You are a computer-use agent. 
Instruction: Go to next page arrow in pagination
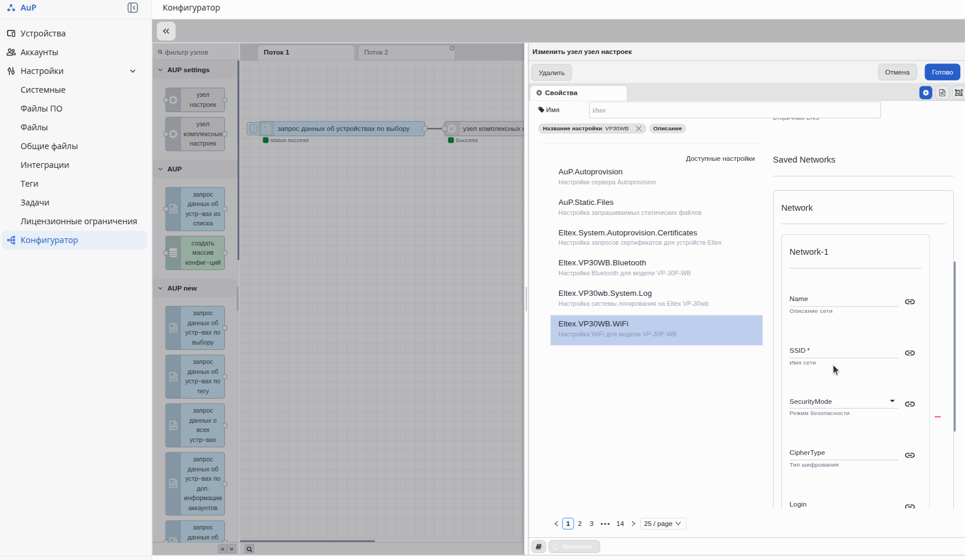pyautogui.click(x=633, y=524)
